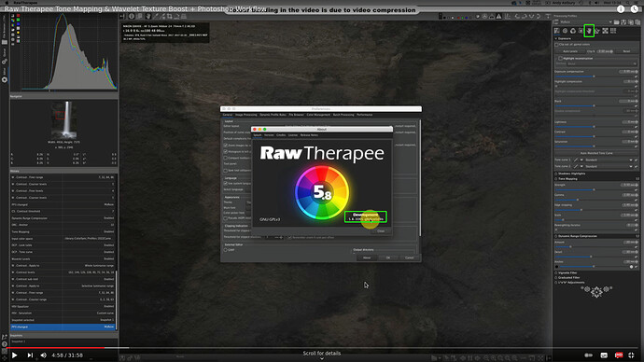Open video quality settings gear
Screen dimensions: 644x362
pos(619,355)
